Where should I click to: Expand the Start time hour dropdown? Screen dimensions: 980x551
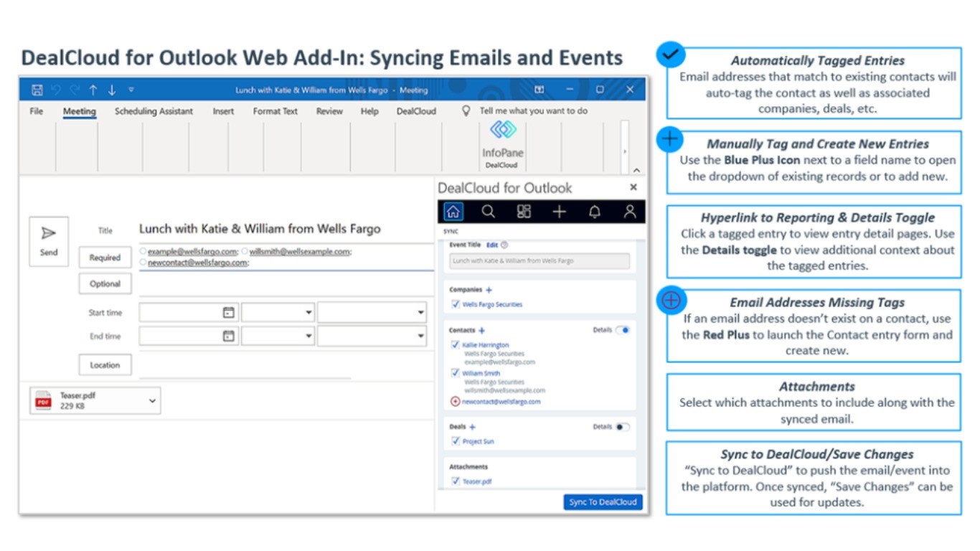click(x=308, y=313)
